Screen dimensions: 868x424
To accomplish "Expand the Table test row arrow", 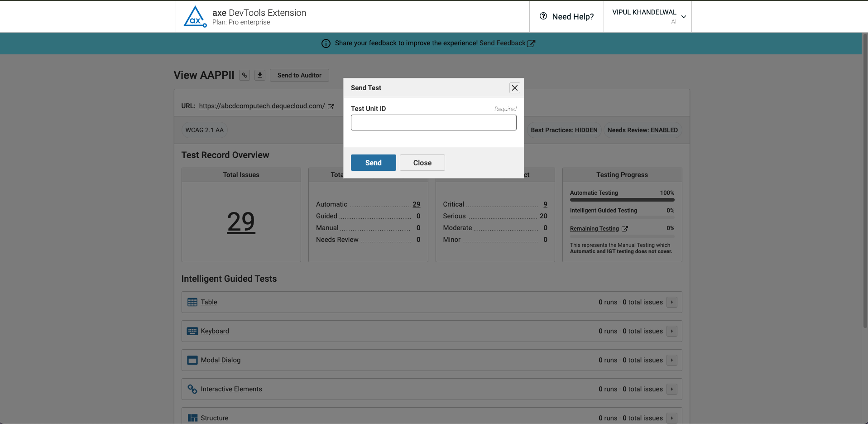I will pos(672,302).
